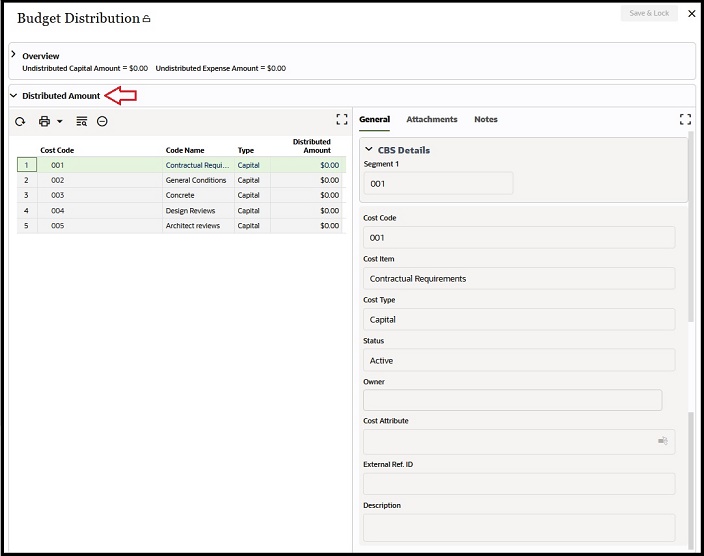
Task: Open the Notes tab
Action: pos(486,119)
